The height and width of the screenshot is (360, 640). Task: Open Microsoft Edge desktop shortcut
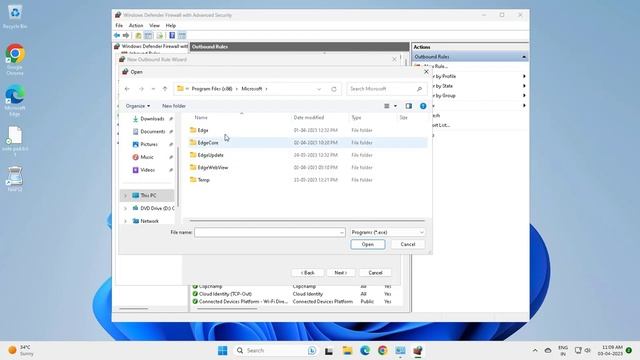15,100
